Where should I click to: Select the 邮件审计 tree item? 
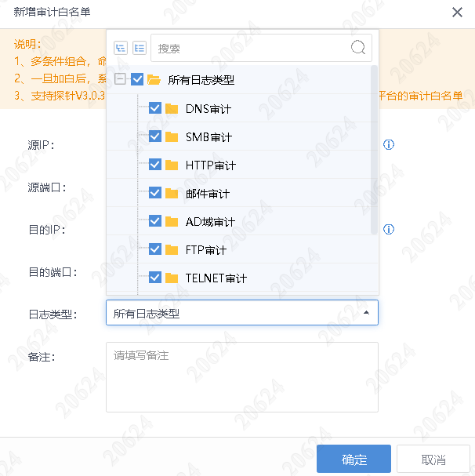(x=208, y=194)
